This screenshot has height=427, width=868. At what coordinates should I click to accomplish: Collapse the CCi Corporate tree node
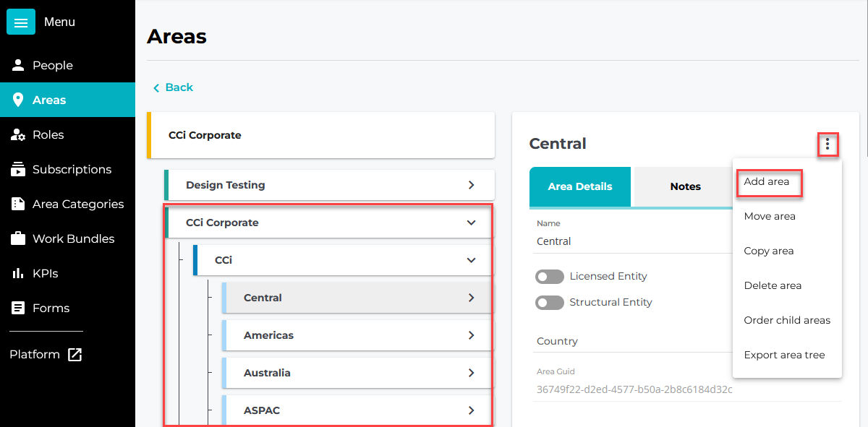click(471, 223)
